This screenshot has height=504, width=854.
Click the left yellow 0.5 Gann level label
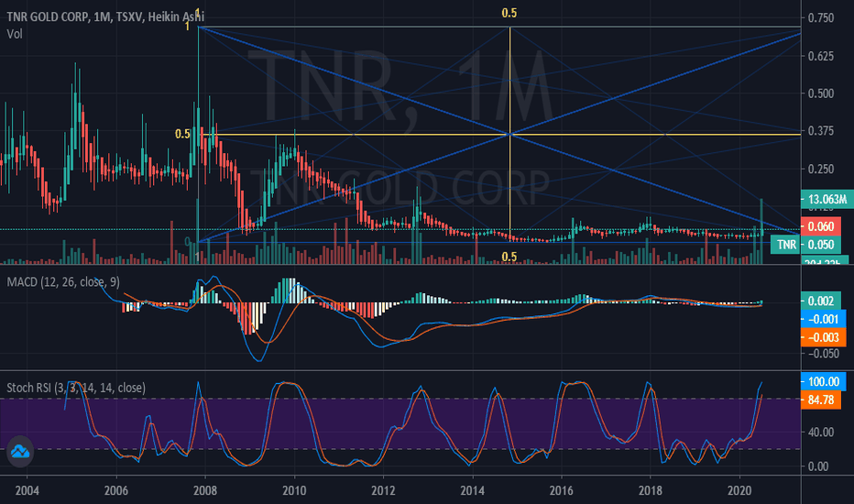[x=182, y=134]
